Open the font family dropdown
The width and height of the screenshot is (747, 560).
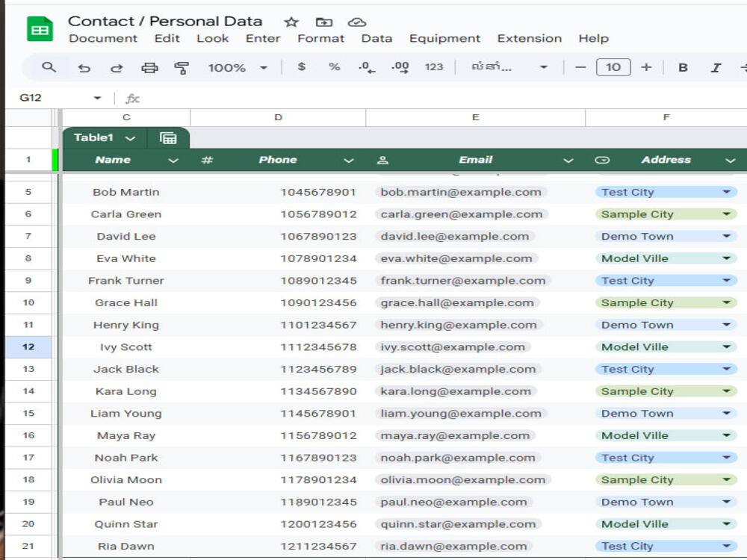click(509, 67)
